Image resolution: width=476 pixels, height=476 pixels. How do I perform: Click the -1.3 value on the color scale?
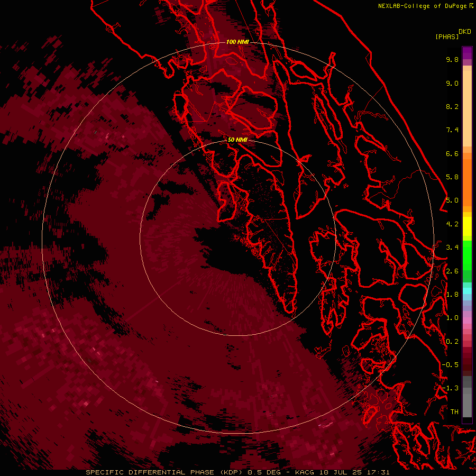click(x=450, y=388)
